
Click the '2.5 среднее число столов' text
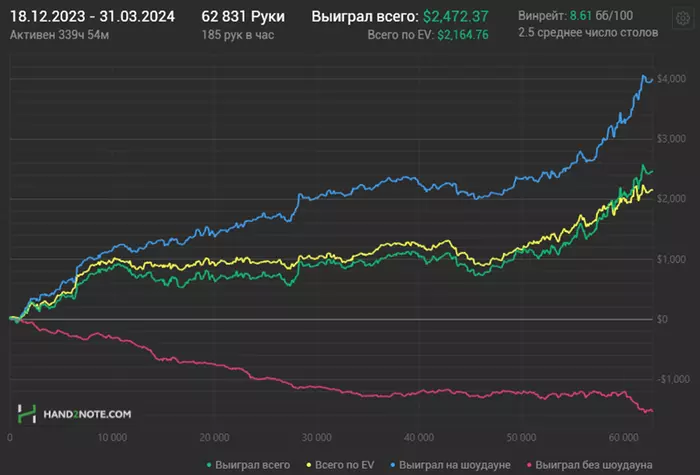[x=588, y=33]
